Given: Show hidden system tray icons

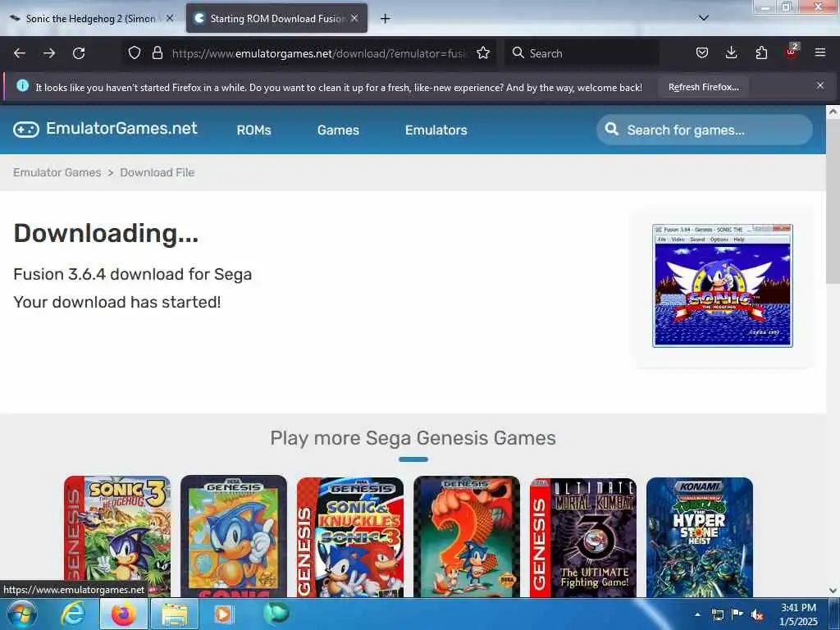Looking at the screenshot, I should tap(697, 614).
